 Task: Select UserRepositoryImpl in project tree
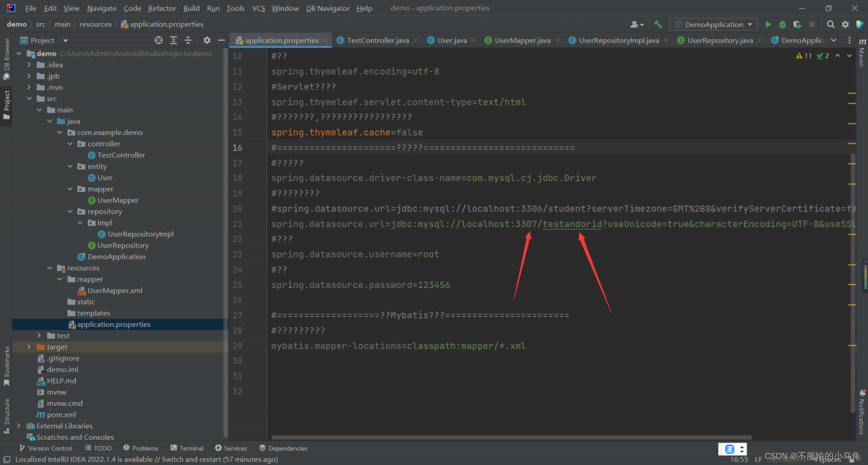(x=140, y=235)
